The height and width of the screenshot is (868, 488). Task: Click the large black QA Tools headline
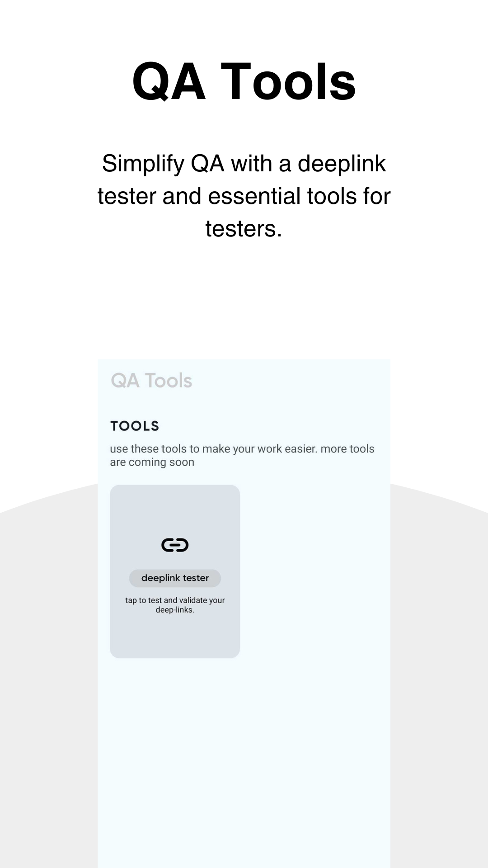[x=244, y=82]
